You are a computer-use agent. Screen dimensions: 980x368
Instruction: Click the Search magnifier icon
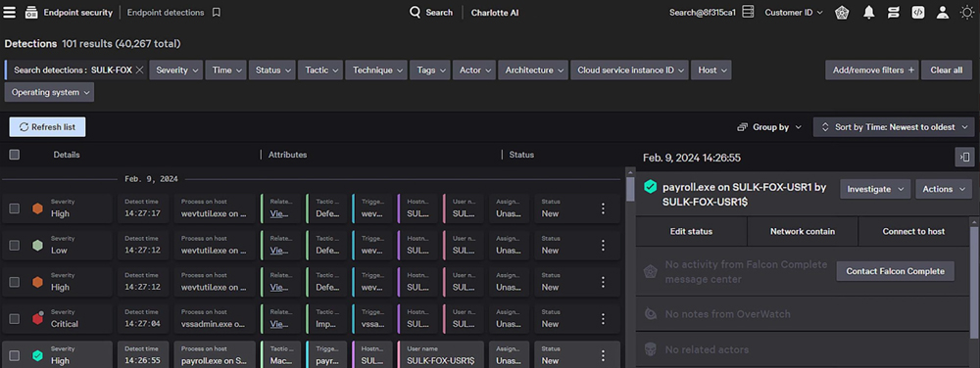pyautogui.click(x=415, y=13)
